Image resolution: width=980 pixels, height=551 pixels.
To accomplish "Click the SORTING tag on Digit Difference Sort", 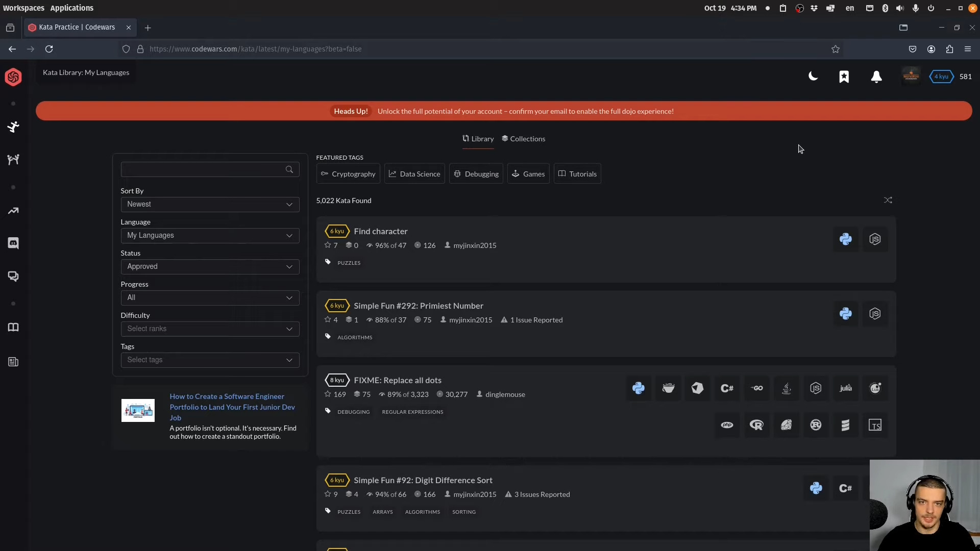I will [464, 512].
